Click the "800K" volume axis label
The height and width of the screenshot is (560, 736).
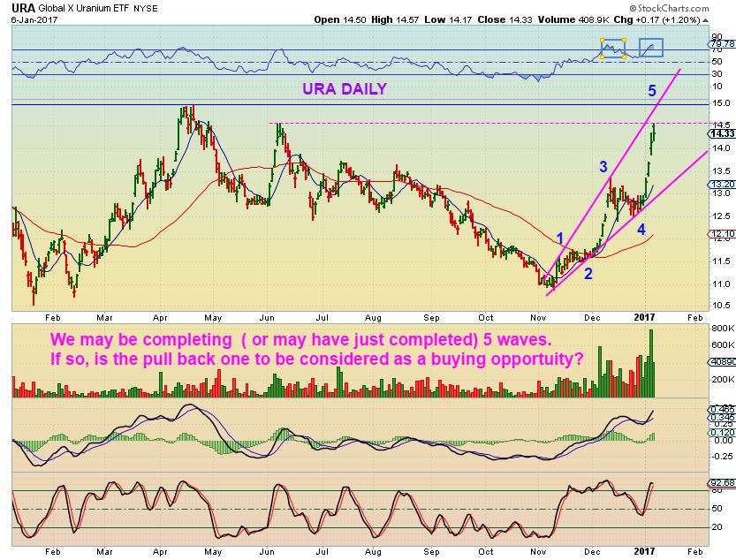tap(724, 329)
